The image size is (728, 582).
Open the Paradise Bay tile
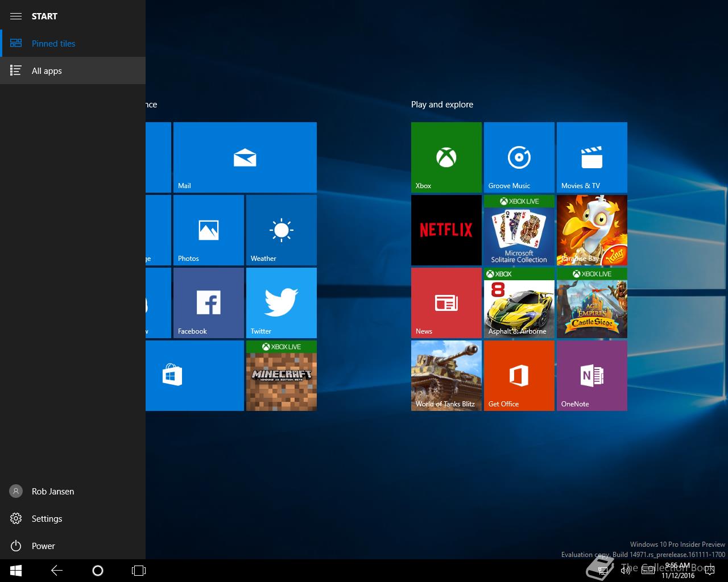click(x=592, y=230)
